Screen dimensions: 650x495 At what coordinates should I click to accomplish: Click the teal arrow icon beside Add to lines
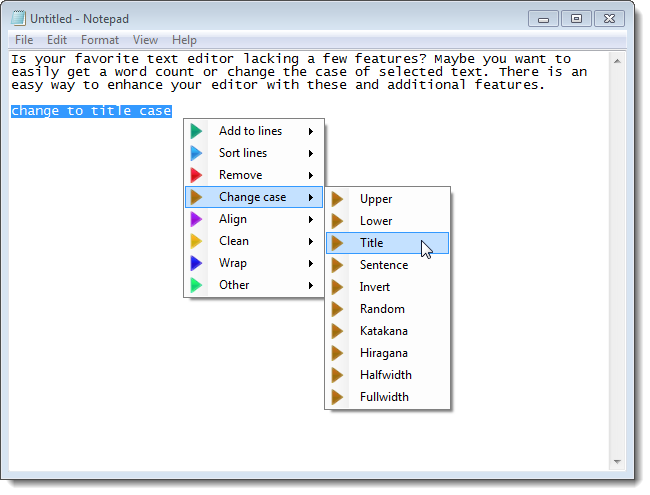pos(196,131)
